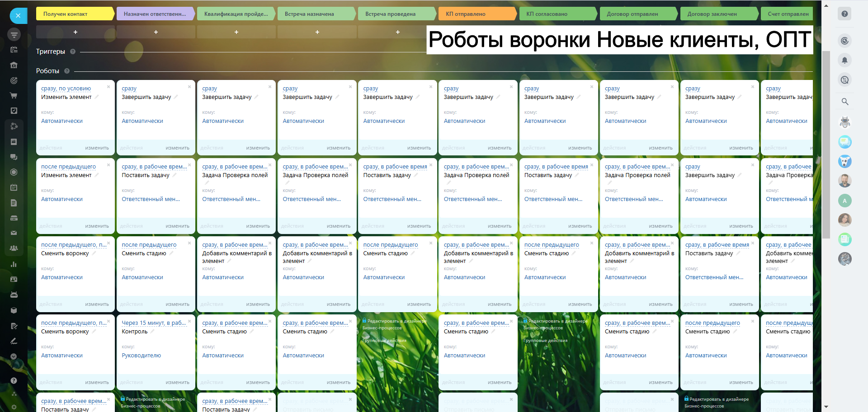Viewport: 868px width, 412px height.
Task: Open the dog avatar chat in right panel
Action: coord(844,161)
